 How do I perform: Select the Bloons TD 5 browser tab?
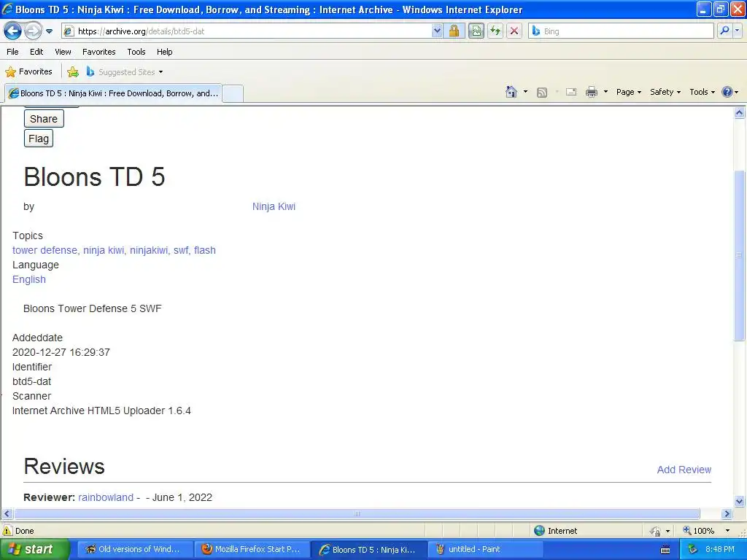coord(113,93)
